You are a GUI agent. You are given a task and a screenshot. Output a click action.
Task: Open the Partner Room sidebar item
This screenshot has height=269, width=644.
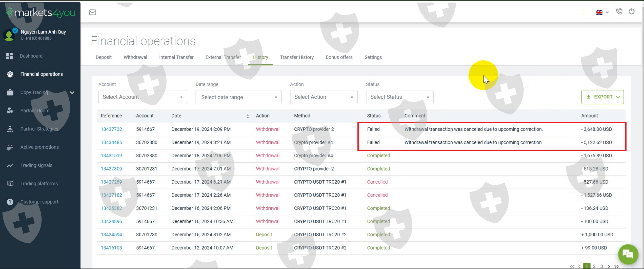(x=35, y=111)
